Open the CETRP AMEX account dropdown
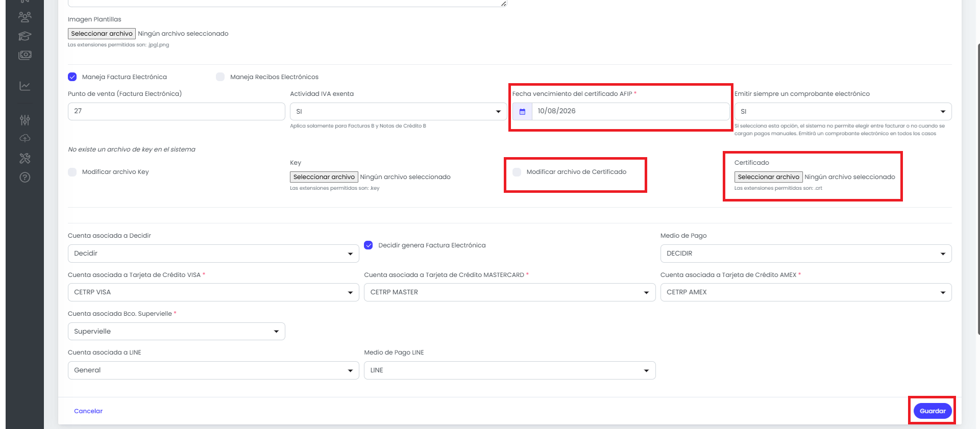The image size is (980, 429). pyautogui.click(x=806, y=292)
